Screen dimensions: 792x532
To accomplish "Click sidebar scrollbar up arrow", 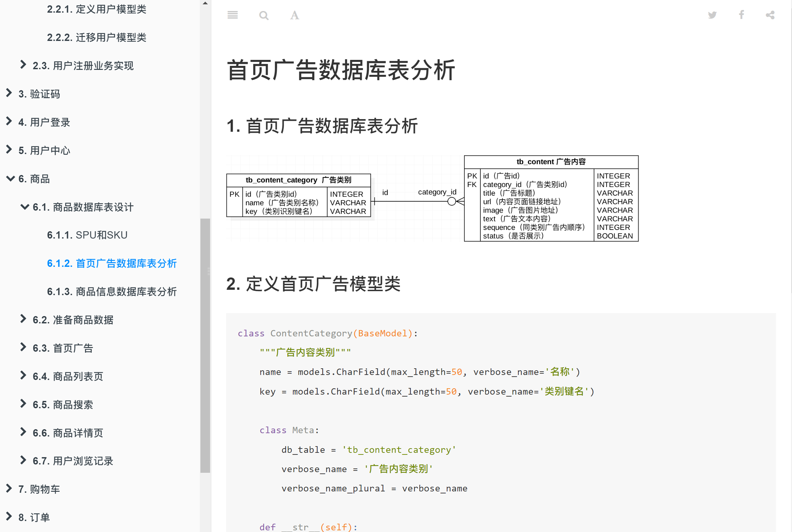I will 205,3.
